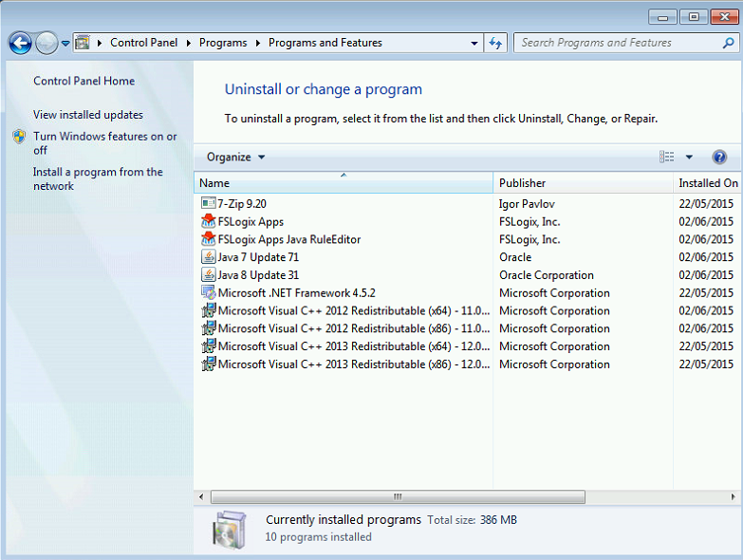The height and width of the screenshot is (560, 743).
Task: Select Visual C++ 2012 Redistributable (x86) name
Action: [354, 328]
